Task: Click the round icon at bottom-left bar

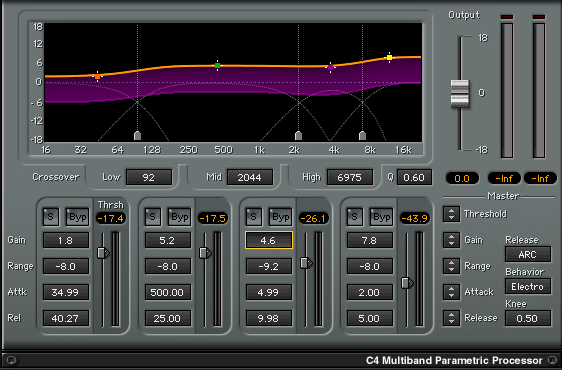Action: 10,360
